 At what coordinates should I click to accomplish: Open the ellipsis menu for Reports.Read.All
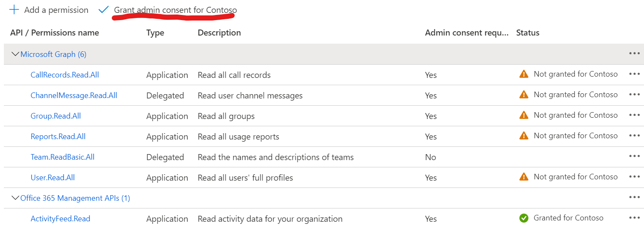pyautogui.click(x=634, y=136)
